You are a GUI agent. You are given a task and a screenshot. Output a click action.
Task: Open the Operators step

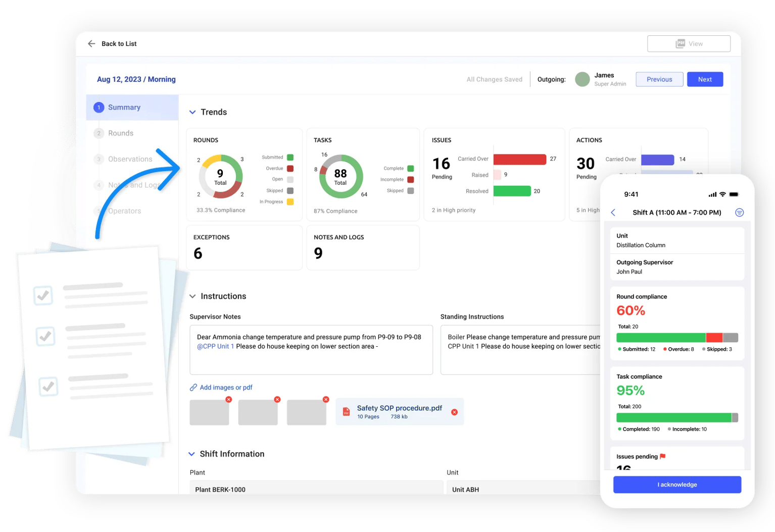pos(125,211)
